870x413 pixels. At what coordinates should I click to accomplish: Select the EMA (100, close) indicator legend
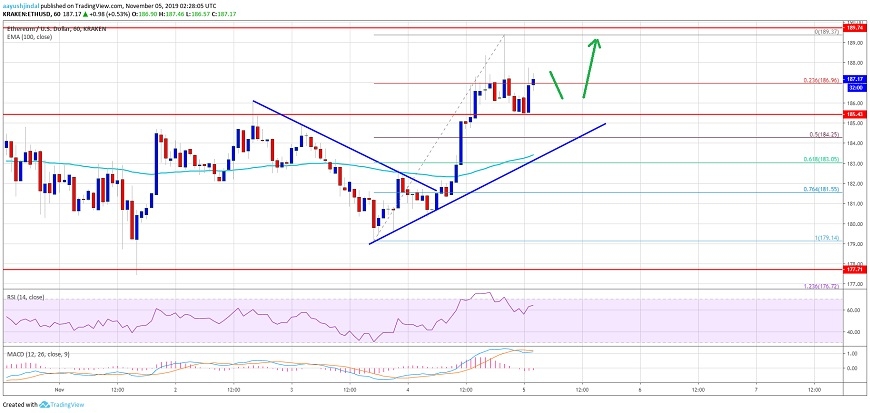29,29
